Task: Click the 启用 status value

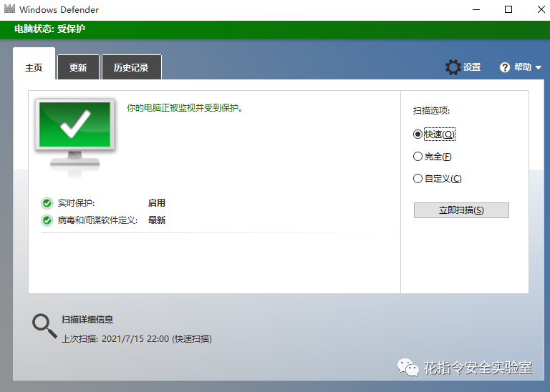Action: [156, 203]
